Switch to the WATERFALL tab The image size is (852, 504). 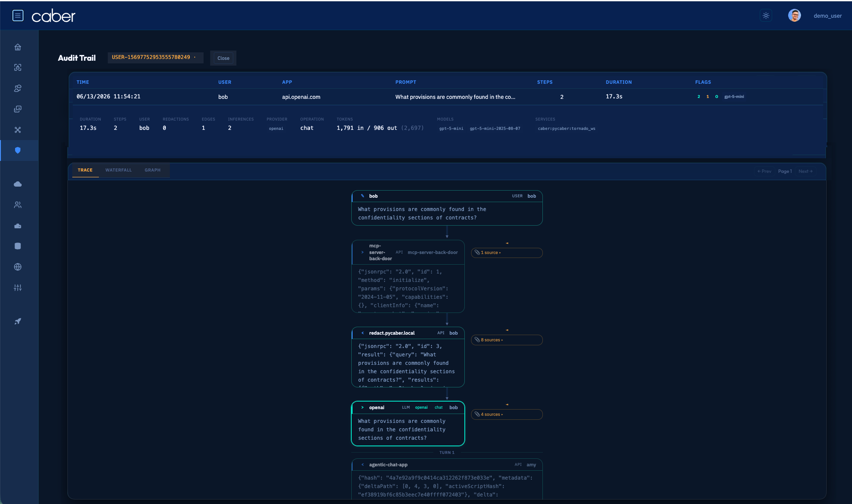[x=118, y=170]
